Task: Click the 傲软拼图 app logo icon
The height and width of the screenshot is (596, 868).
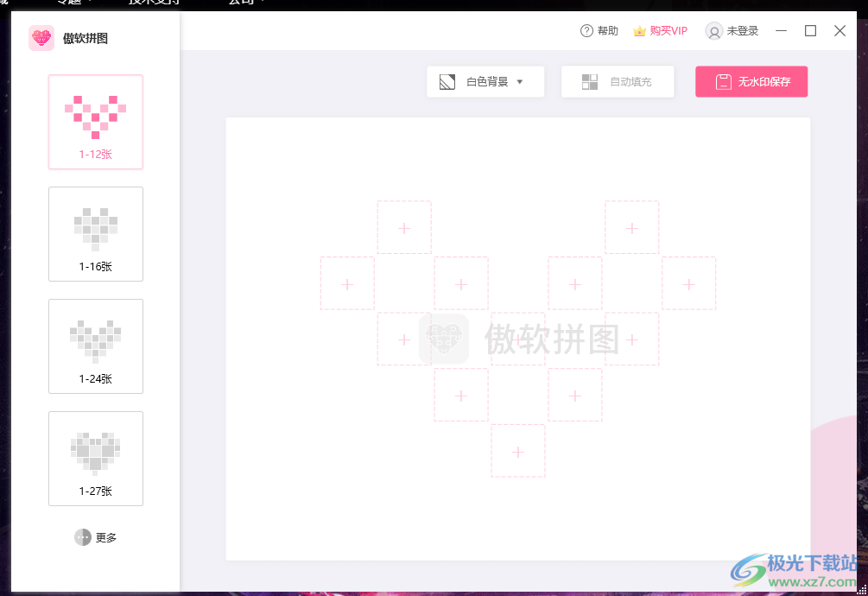Action: click(x=41, y=38)
